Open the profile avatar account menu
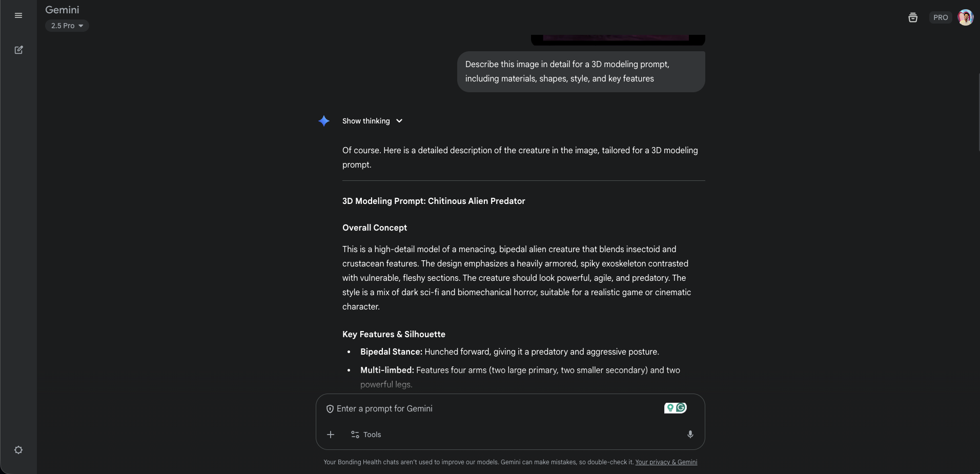The width and height of the screenshot is (980, 474). (x=966, y=17)
